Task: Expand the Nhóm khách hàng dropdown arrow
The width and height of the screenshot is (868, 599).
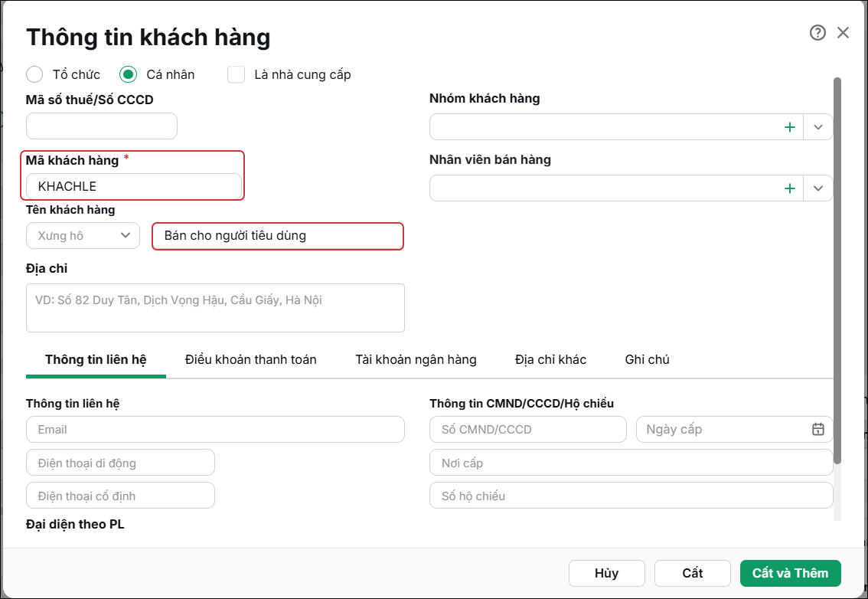Action: 818,127
